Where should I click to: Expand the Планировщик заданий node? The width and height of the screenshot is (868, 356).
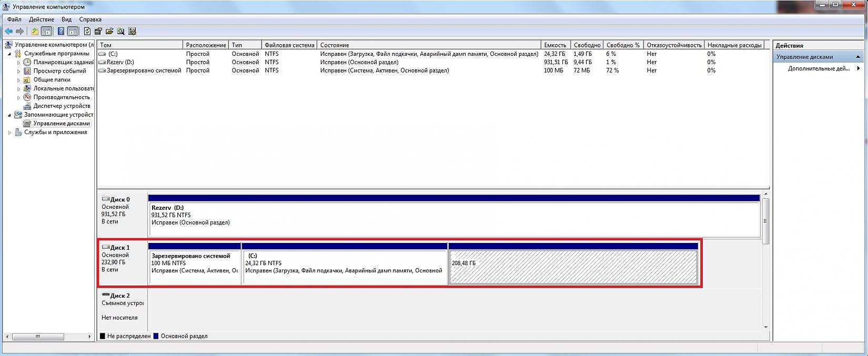click(19, 63)
